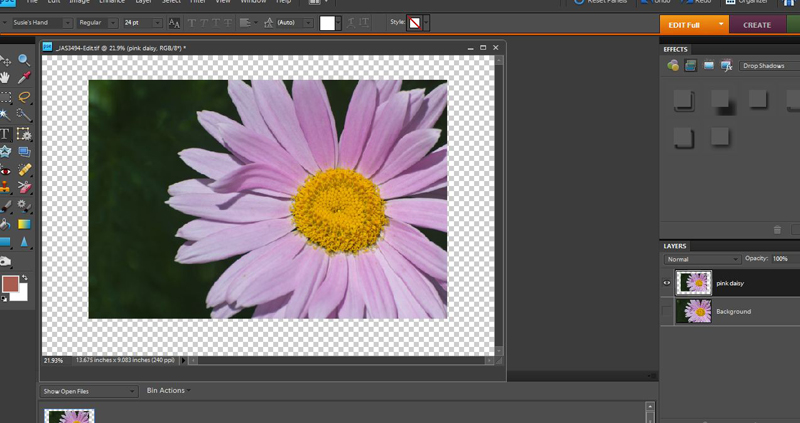Select the Zoom tool in toolbox
Viewport: 800px width, 423px height.
click(x=24, y=62)
